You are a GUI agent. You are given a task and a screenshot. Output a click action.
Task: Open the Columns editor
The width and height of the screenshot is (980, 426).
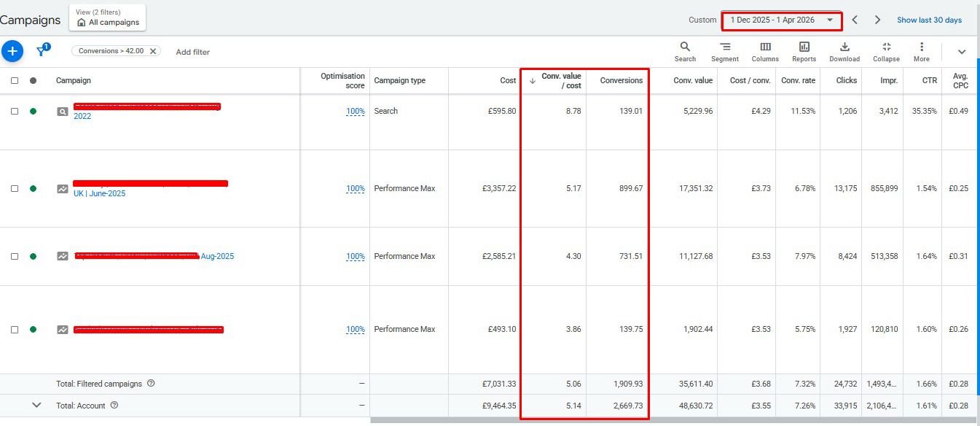tap(765, 51)
